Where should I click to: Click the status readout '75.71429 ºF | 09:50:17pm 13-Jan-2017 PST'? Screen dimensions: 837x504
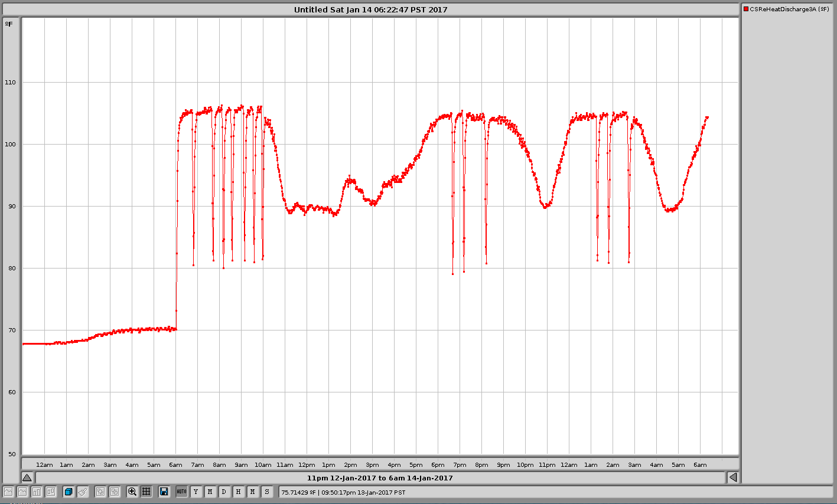pyautogui.click(x=343, y=492)
